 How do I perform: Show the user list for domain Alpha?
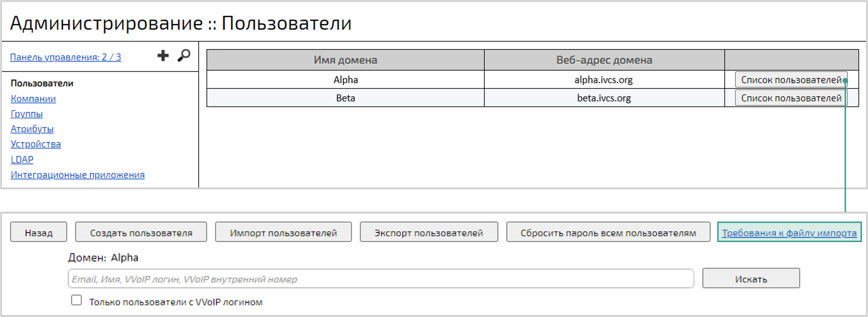(791, 80)
